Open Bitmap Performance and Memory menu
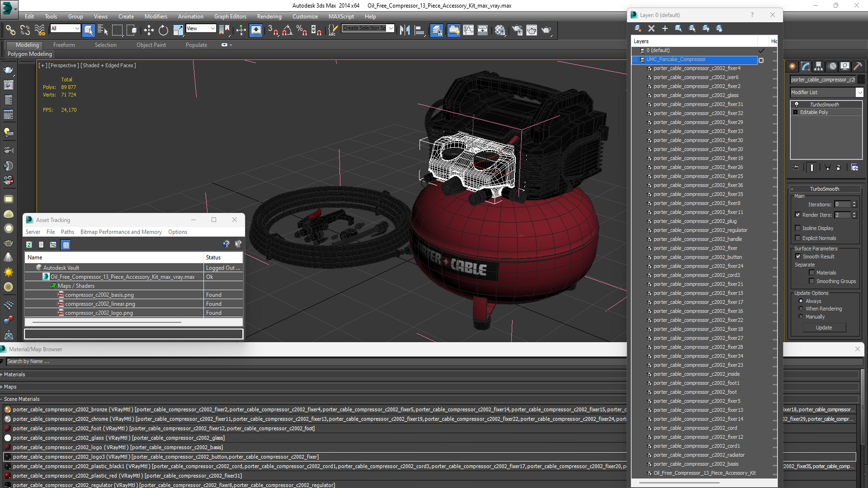Image resolution: width=868 pixels, height=488 pixels. (x=121, y=232)
